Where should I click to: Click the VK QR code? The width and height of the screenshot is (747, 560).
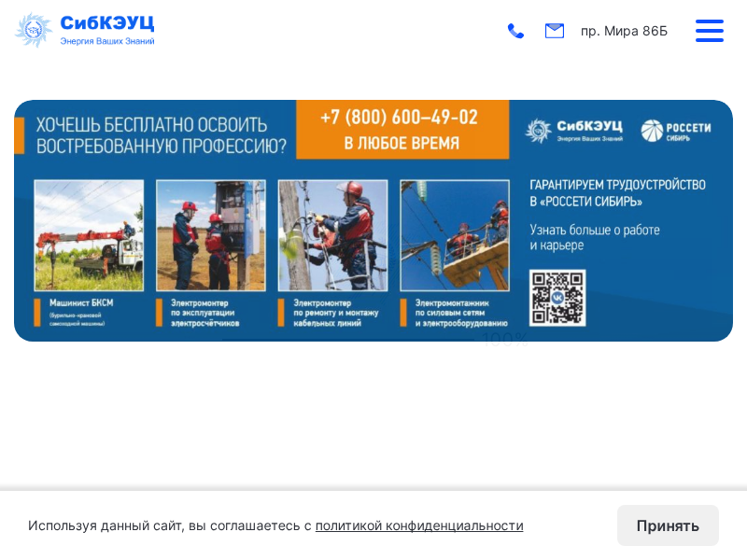[x=557, y=298]
